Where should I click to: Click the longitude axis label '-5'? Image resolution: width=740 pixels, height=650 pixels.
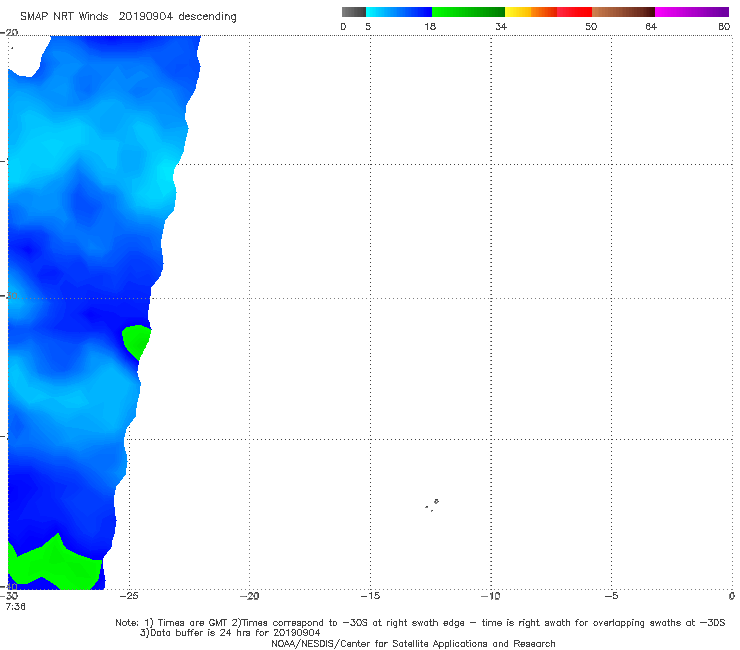click(x=611, y=596)
